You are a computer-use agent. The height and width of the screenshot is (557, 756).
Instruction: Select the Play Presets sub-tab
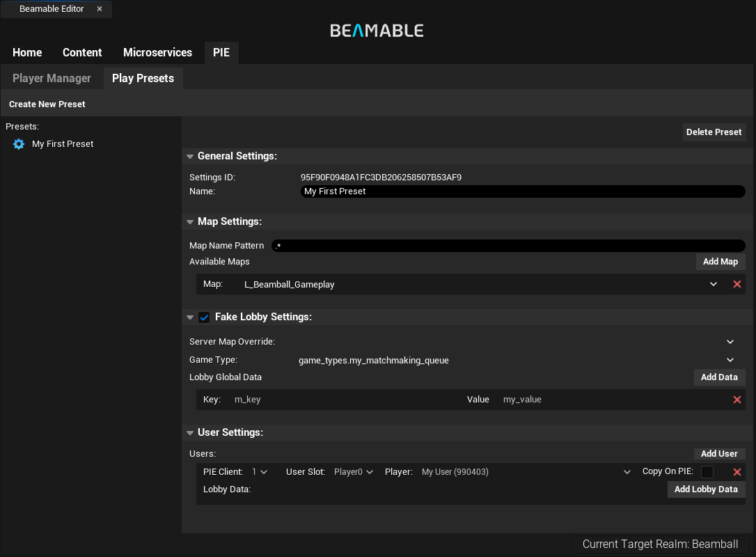tap(143, 78)
